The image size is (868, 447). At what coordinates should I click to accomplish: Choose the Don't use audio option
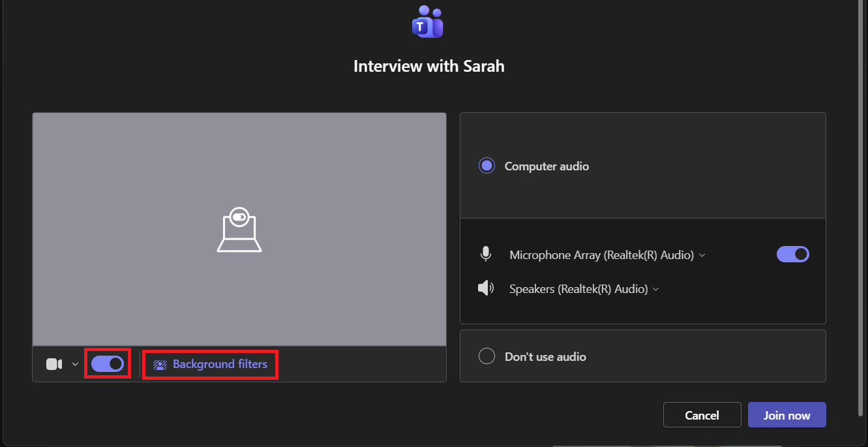tap(486, 356)
